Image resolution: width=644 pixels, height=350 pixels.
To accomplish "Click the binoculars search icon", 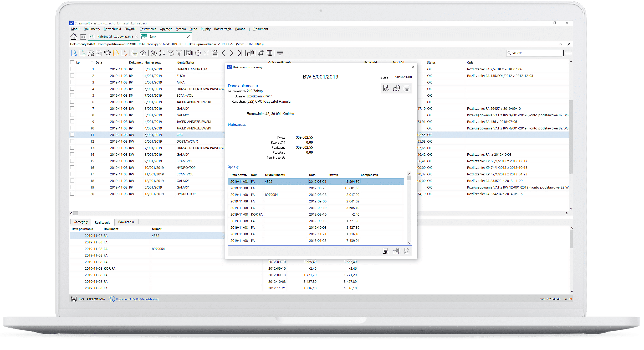I will (154, 53).
